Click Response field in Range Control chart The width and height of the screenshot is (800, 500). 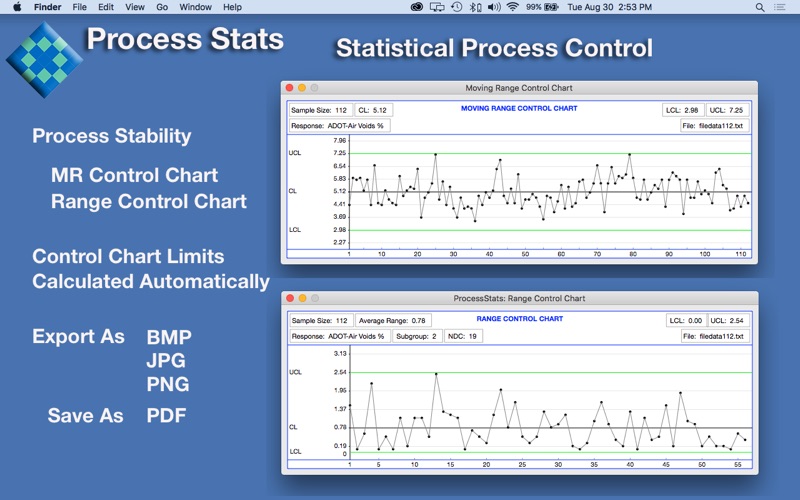pyautogui.click(x=340, y=336)
